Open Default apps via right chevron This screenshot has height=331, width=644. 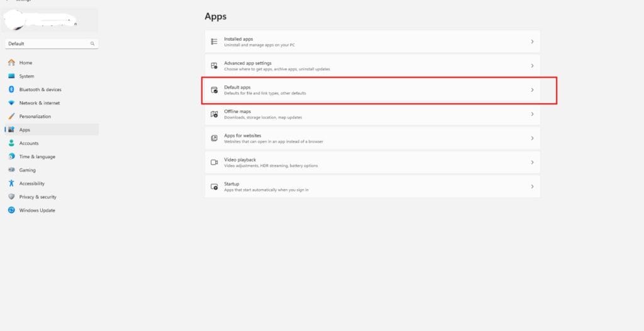coord(532,90)
